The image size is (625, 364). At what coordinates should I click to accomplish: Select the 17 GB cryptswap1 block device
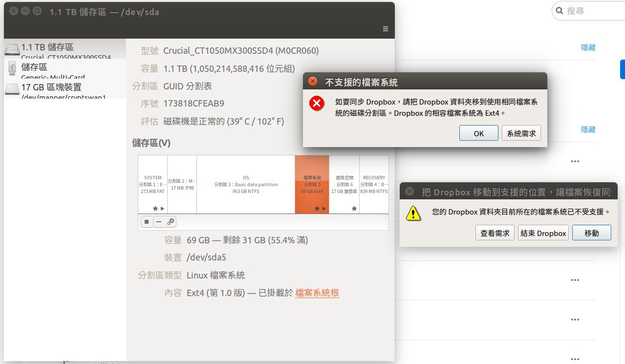pos(65,88)
